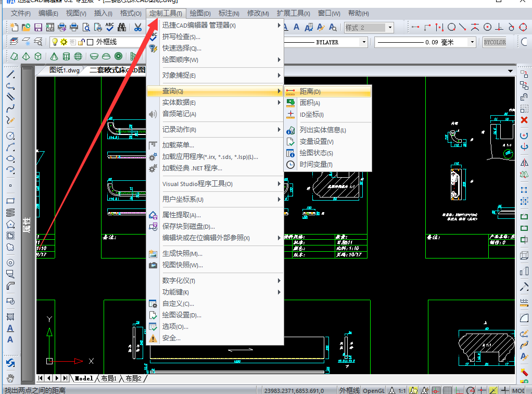The width and height of the screenshot is (532, 394).
Task: Open the text style 样式 2 dropdown
Action: pyautogui.click(x=390, y=28)
